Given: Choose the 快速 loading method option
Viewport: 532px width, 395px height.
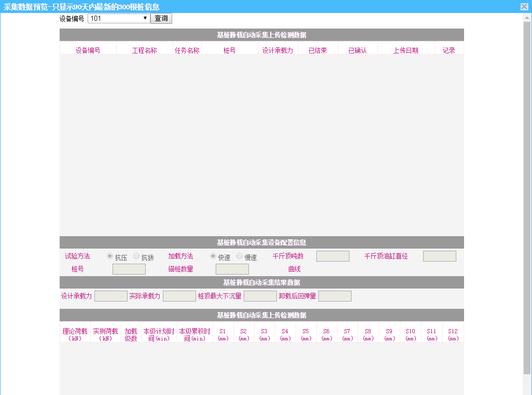Looking at the screenshot, I should click(213, 256).
